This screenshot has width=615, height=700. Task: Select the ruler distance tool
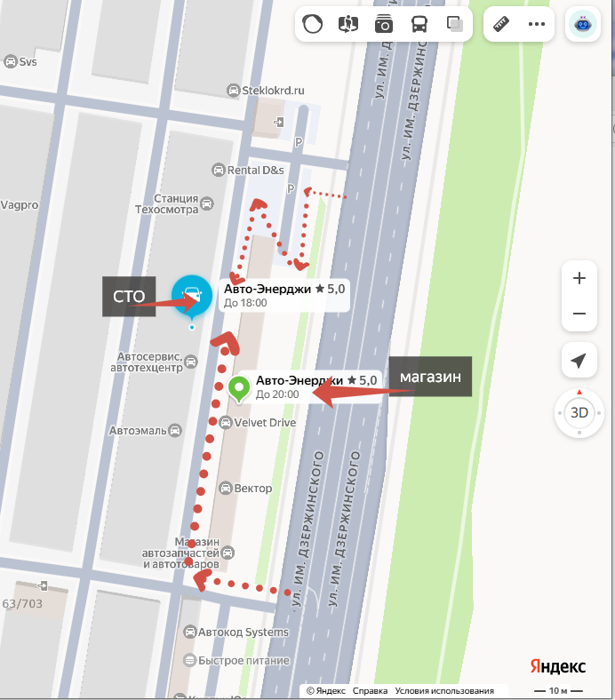tap(501, 24)
